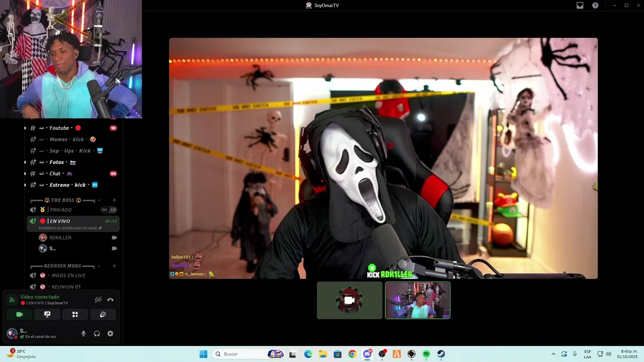Start screen sharing from the voice panel
This screenshot has height=362, width=644.
[47, 314]
